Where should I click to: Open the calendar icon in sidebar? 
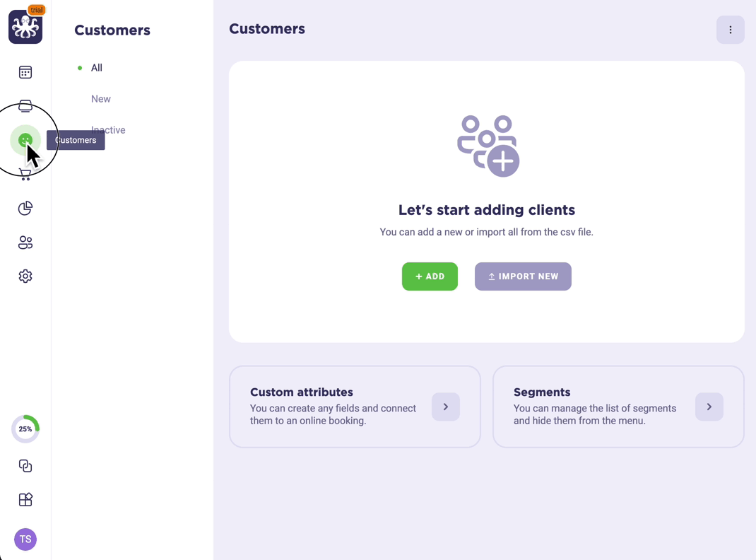[x=25, y=72]
